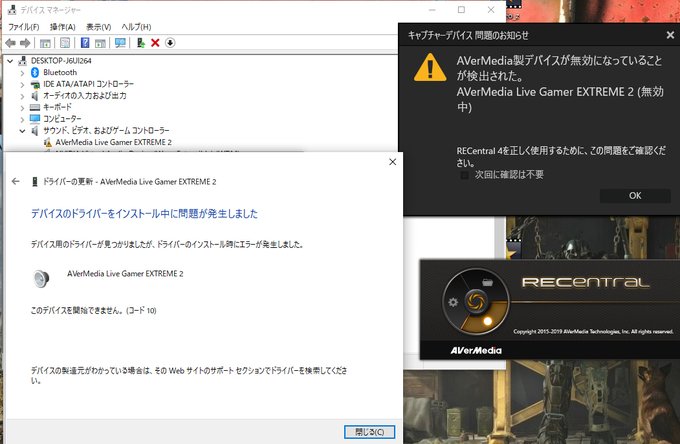Expand the コンピューター category
This screenshot has height=444, width=680.
pyautogui.click(x=22, y=119)
